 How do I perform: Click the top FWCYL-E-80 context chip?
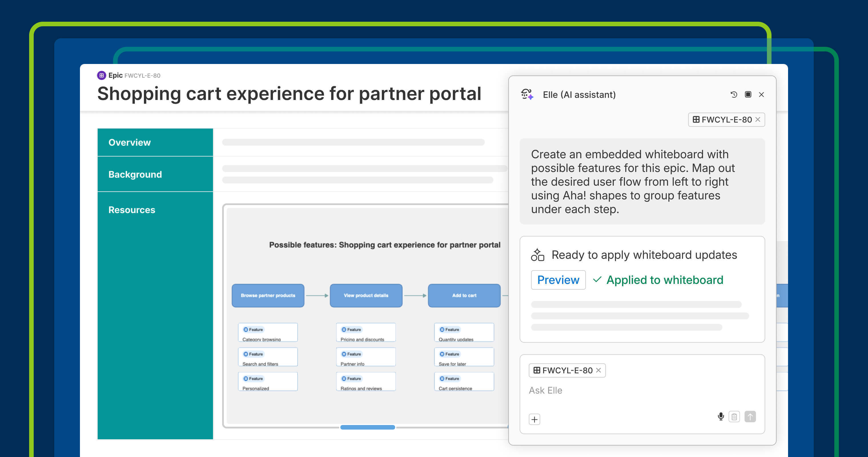[726, 120]
